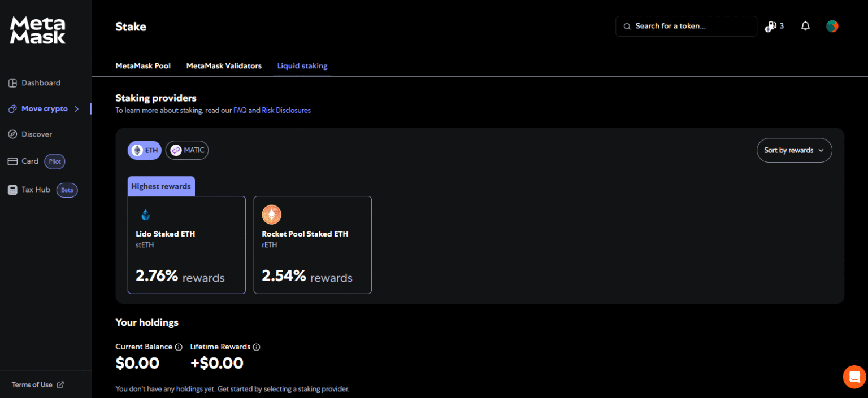Screen dimensions: 868x398
Task: Click the Lido droplet icon
Action: pos(146,215)
